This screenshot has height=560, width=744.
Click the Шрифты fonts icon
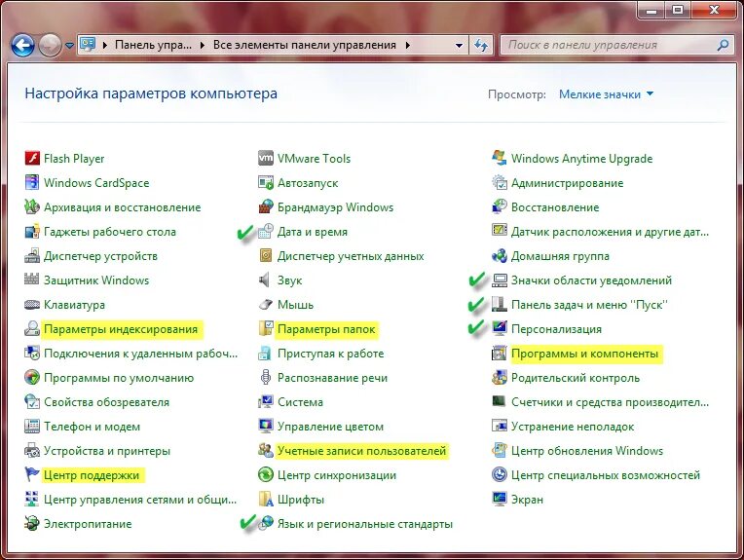tap(266, 500)
